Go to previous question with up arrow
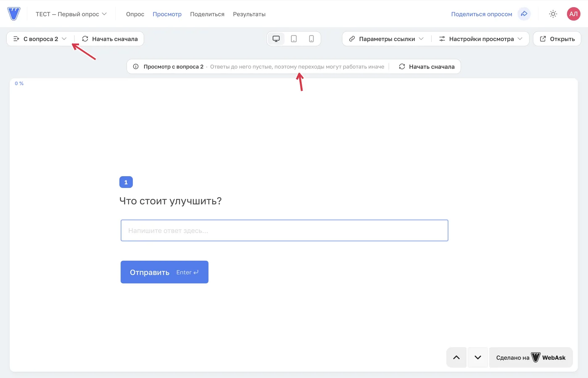 [x=456, y=357]
